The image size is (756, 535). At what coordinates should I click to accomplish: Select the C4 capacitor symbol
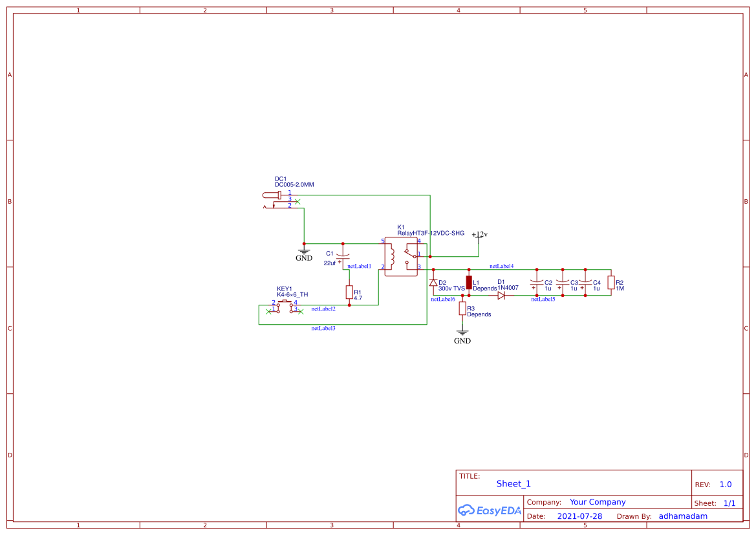point(585,282)
